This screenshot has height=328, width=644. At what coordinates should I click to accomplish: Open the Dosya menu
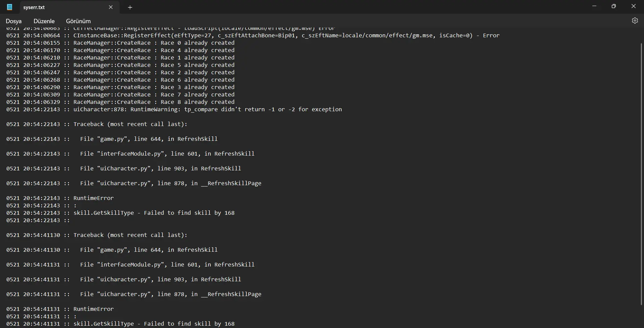pyautogui.click(x=13, y=21)
